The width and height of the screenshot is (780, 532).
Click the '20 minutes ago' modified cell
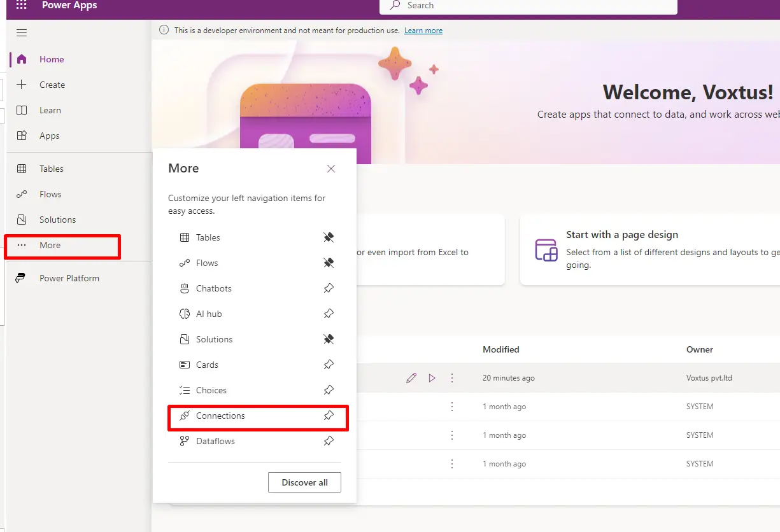tap(509, 378)
